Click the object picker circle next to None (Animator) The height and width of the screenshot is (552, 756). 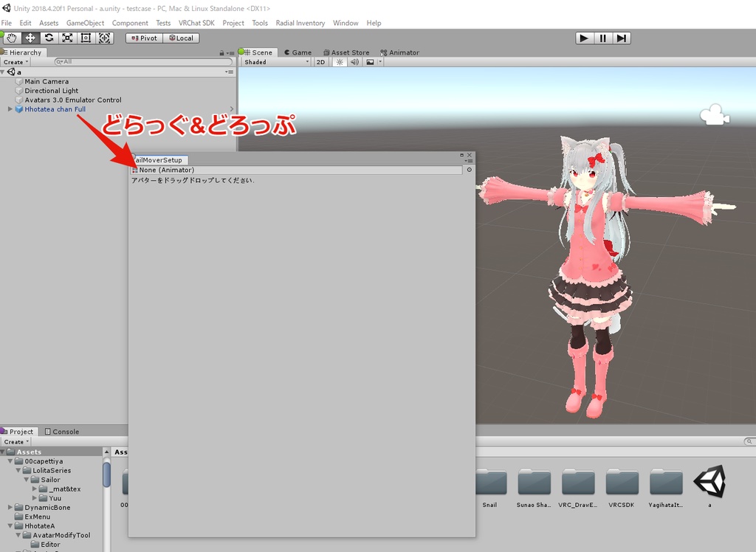(468, 170)
